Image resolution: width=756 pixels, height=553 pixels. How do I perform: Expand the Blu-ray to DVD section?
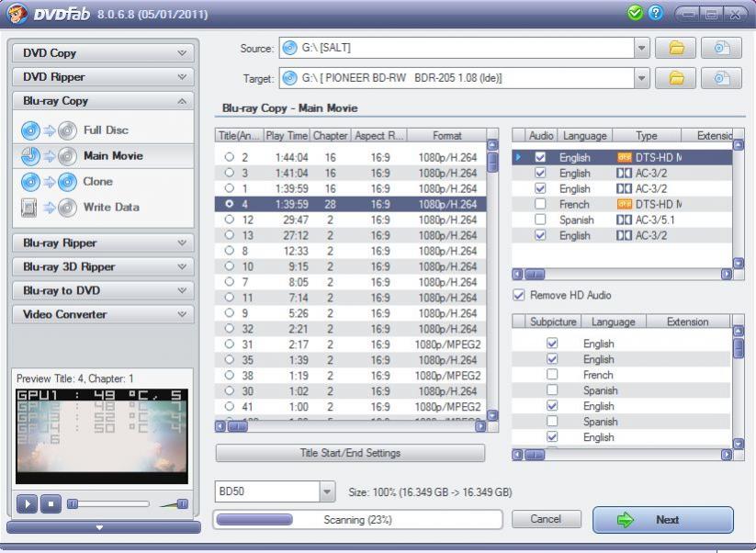pos(103,290)
